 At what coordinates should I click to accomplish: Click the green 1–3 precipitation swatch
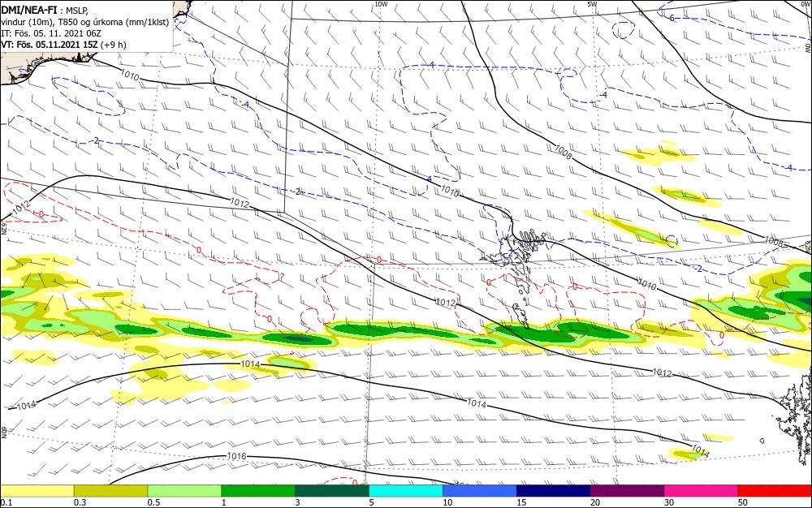click(258, 491)
